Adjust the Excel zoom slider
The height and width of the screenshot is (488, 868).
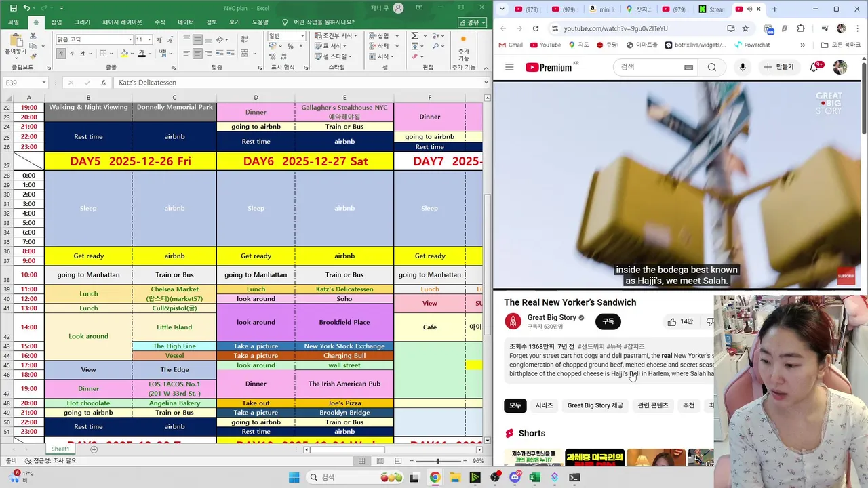pyautogui.click(x=437, y=461)
